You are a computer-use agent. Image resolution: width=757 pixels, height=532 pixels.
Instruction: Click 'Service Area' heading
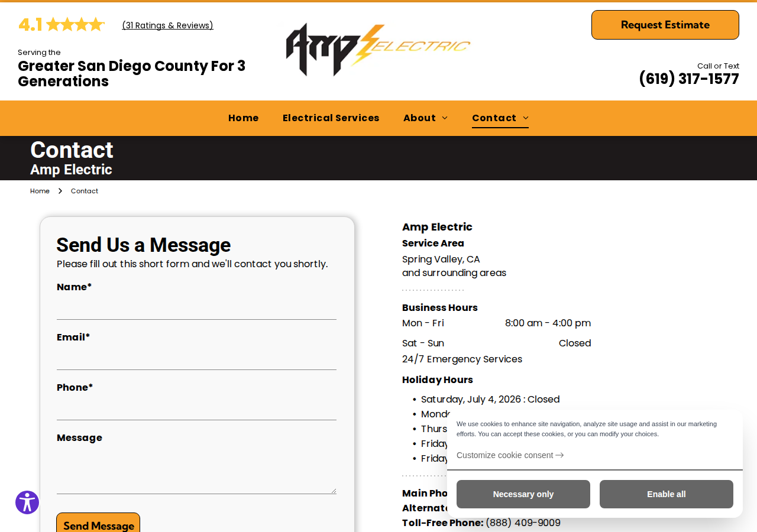click(433, 243)
